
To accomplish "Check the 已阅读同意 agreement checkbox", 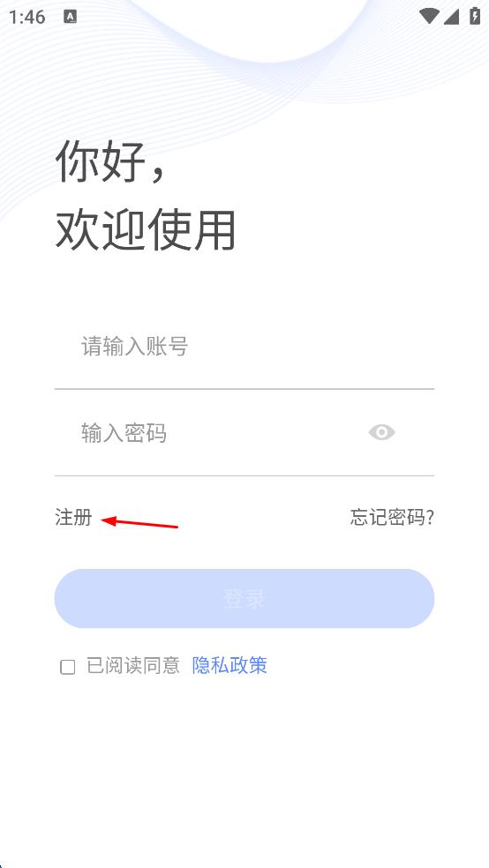I will click(68, 667).
